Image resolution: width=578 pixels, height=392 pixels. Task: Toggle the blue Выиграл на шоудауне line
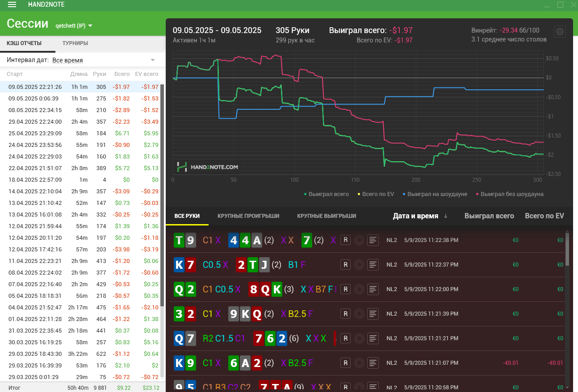pyautogui.click(x=435, y=194)
